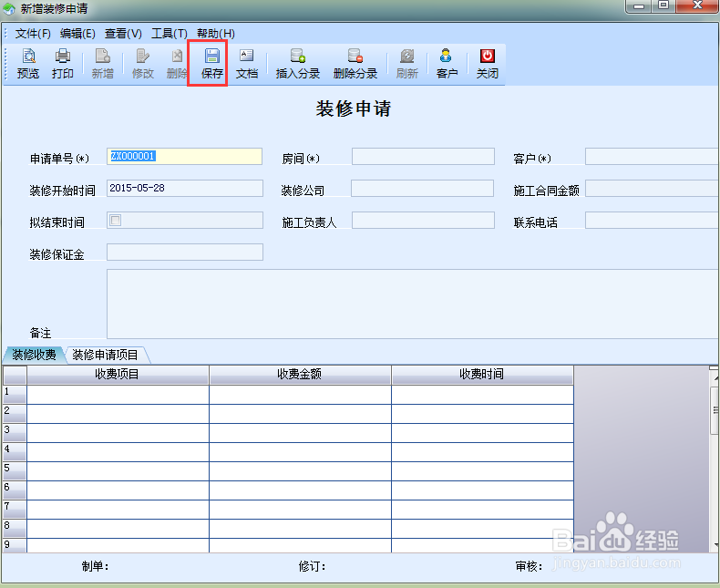This screenshot has height=588, width=720.
Task: Click the 装修公司 input field
Action: (423, 188)
